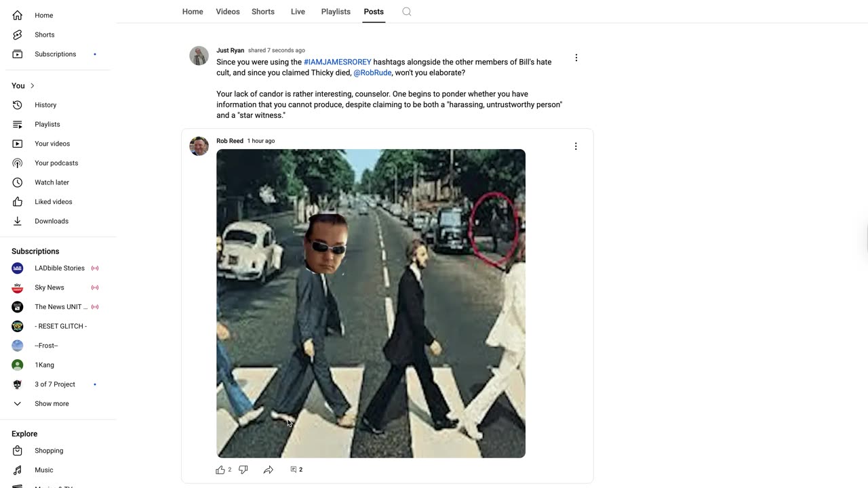Click the Watch later clock icon
868x488 pixels.
click(18, 182)
